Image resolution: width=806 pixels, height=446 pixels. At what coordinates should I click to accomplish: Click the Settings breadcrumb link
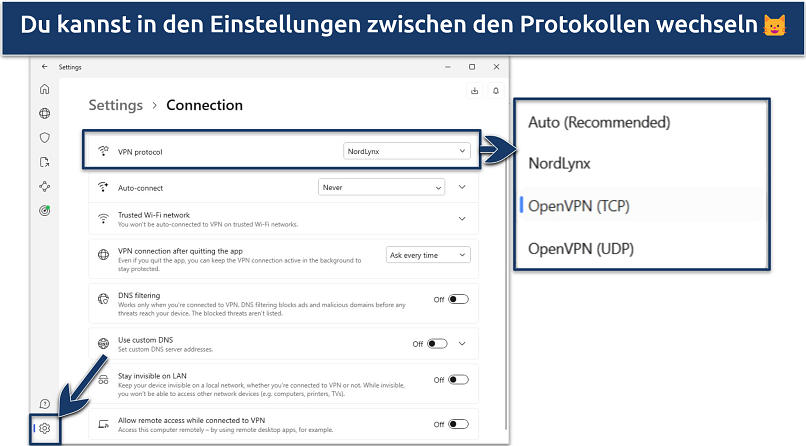pyautogui.click(x=115, y=105)
